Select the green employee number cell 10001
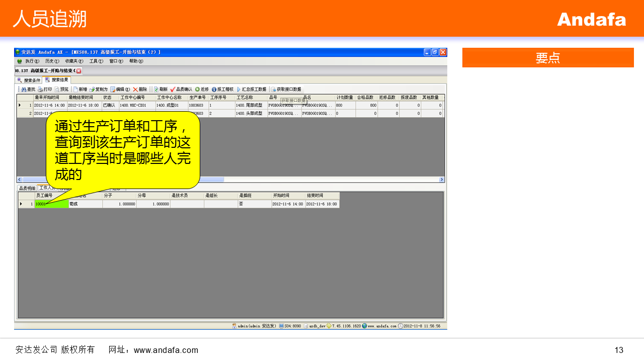 click(x=51, y=204)
